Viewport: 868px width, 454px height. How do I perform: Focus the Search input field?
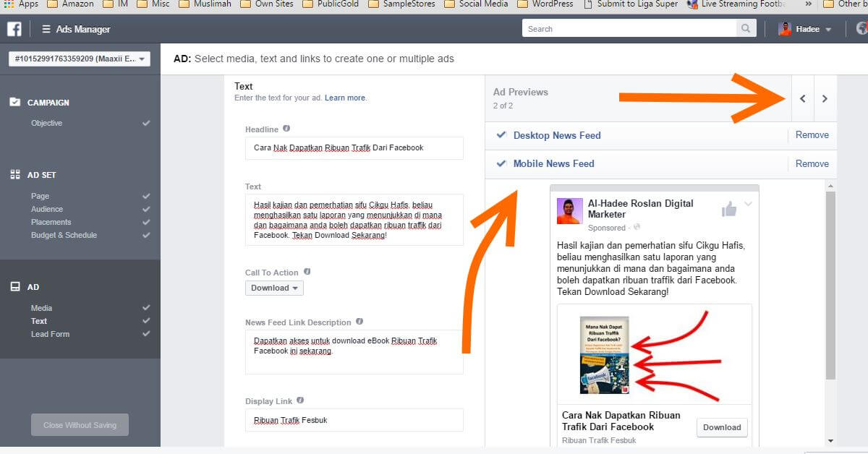[x=629, y=29]
